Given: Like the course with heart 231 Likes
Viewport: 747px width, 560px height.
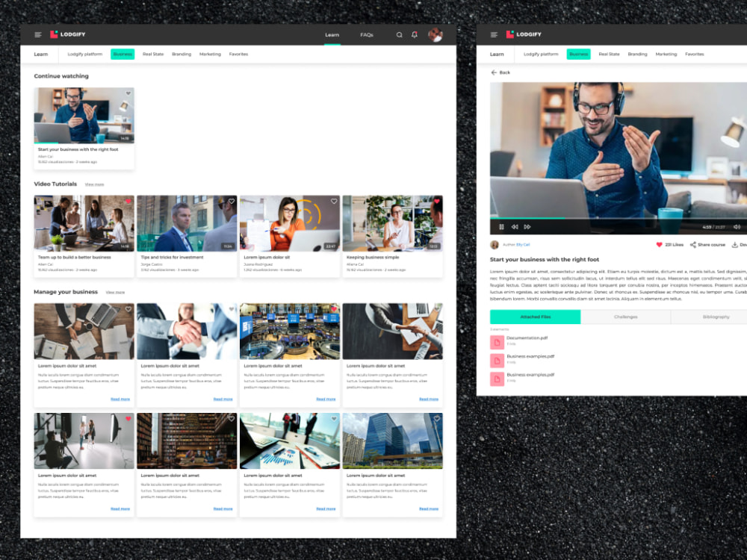Looking at the screenshot, I should coord(660,245).
